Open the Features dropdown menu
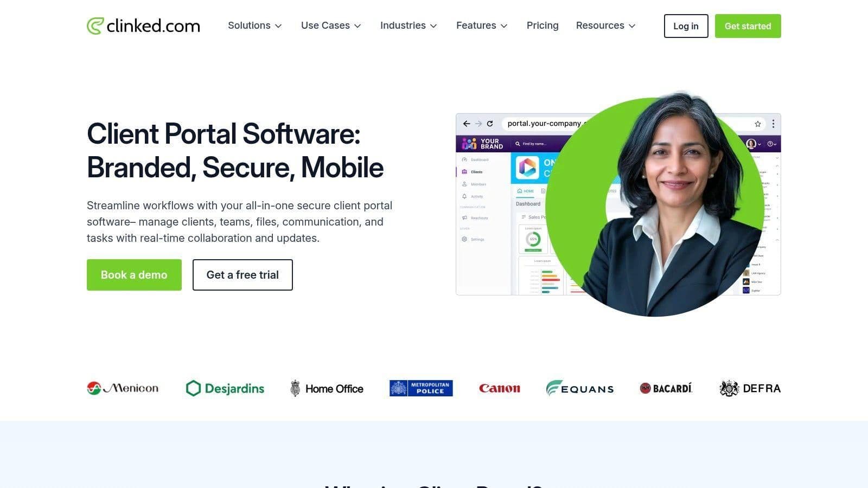This screenshot has height=488, width=868. pos(482,25)
